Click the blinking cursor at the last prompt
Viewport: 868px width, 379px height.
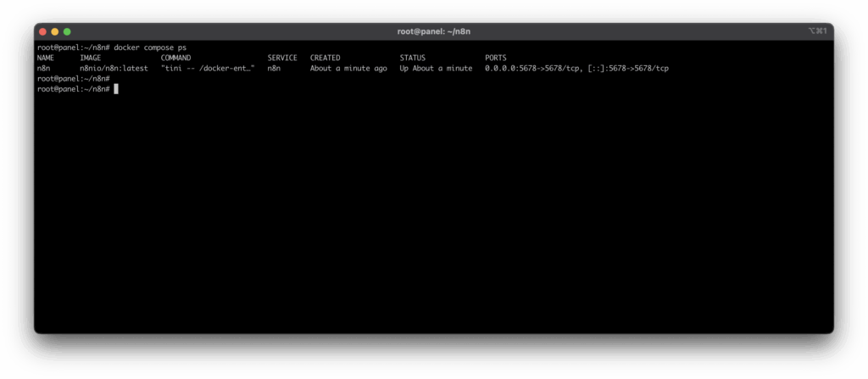point(116,89)
